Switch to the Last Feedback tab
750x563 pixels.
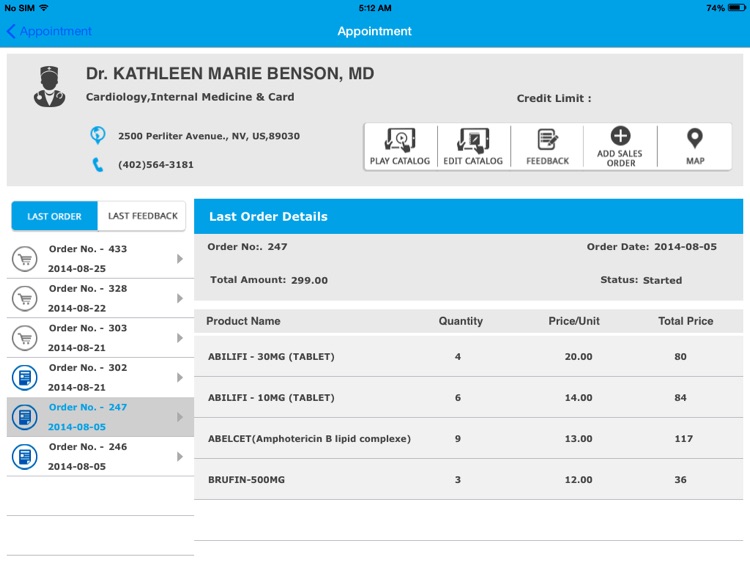pos(142,216)
